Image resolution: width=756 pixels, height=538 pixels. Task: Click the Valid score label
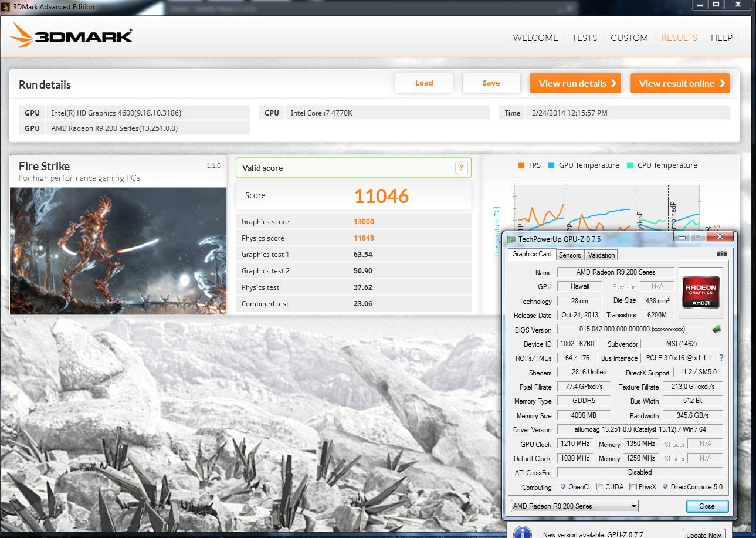coord(262,168)
